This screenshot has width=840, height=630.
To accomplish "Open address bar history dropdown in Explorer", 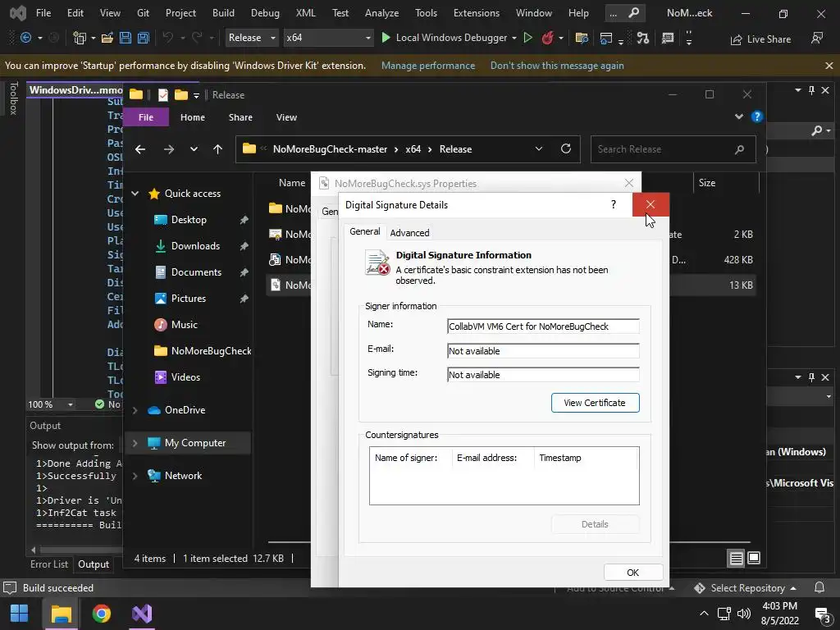I will pos(539,149).
